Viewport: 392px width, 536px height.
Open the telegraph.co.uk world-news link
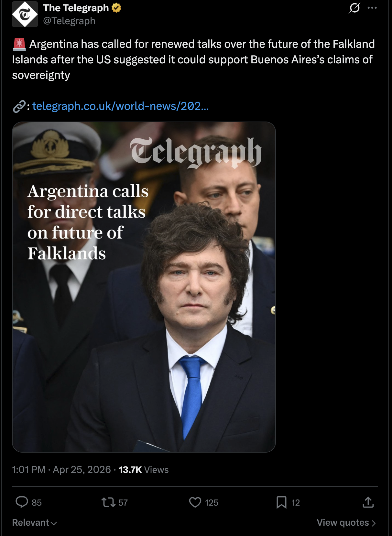pos(120,106)
